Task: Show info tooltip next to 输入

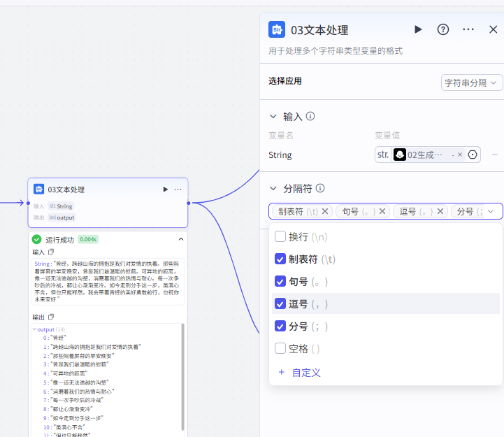Action: tap(310, 116)
